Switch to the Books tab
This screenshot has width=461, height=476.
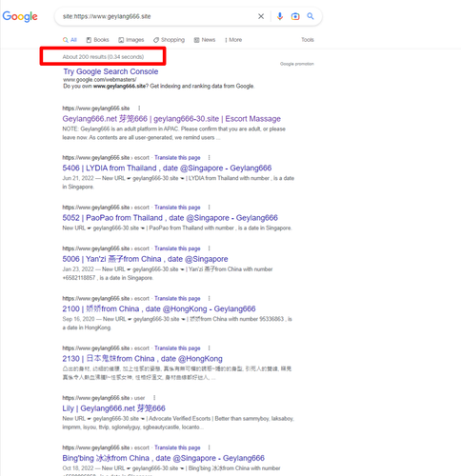click(x=98, y=40)
